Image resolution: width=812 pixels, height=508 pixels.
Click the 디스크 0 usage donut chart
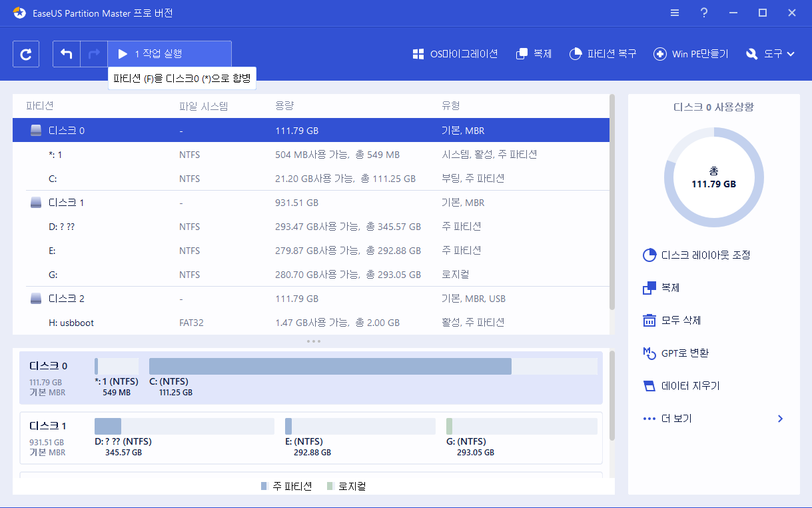[713, 178]
